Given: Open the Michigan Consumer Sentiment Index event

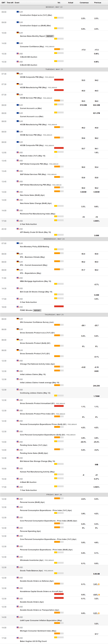Looking at the screenshot, I should pyautogui.click(x=38, y=631).
